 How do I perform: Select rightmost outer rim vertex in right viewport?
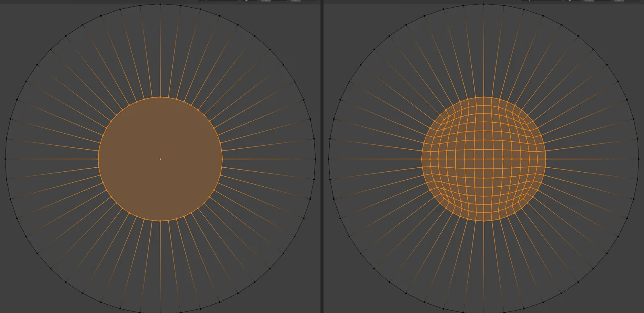coord(639,159)
